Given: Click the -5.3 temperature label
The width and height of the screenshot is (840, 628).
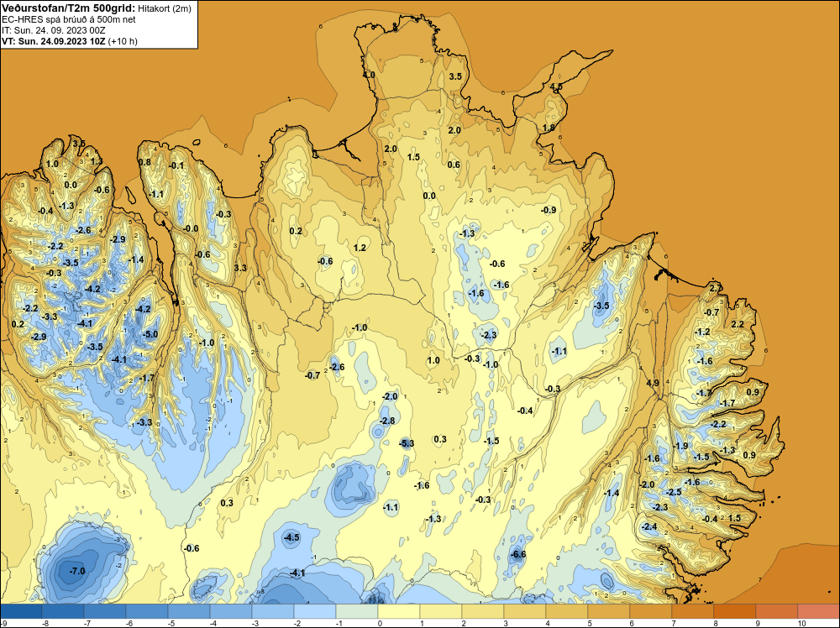Looking at the screenshot, I should coord(407,443).
